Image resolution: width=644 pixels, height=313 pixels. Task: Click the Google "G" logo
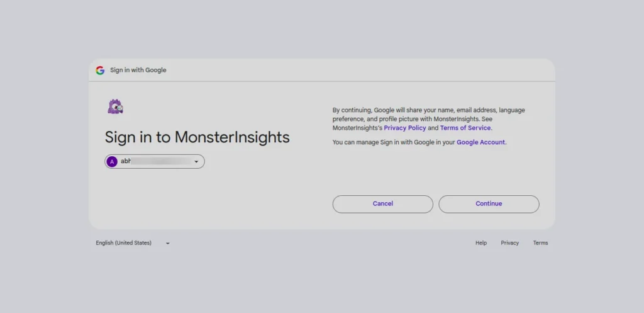pyautogui.click(x=100, y=71)
